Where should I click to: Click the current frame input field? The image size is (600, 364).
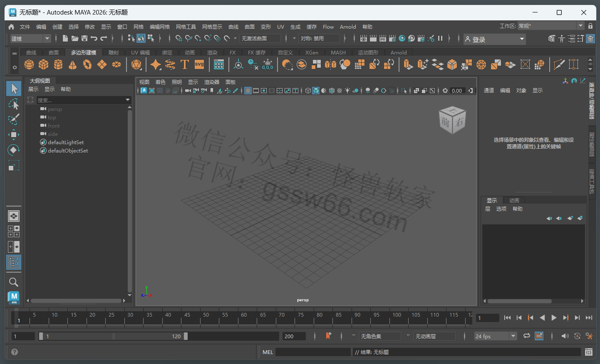pyautogui.click(x=488, y=318)
